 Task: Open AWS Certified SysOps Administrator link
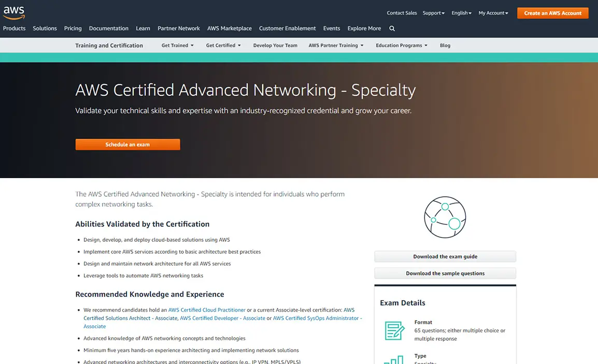pos(317,318)
